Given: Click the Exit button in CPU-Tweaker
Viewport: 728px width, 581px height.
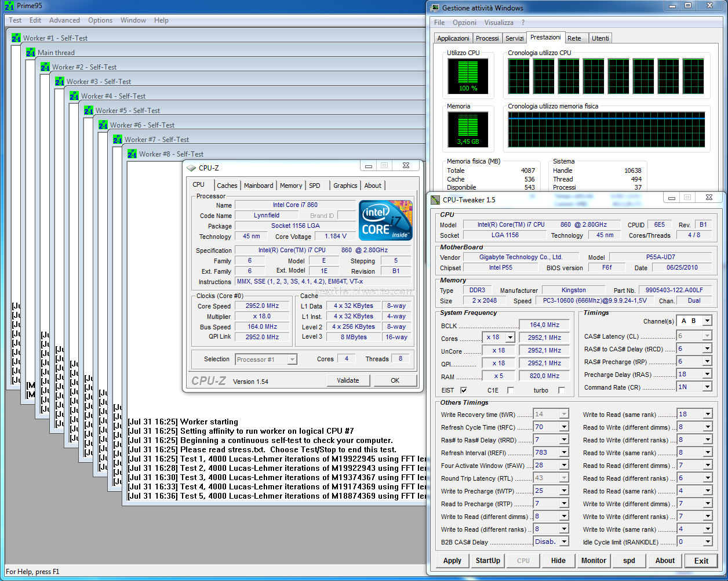Looking at the screenshot, I should [701, 561].
